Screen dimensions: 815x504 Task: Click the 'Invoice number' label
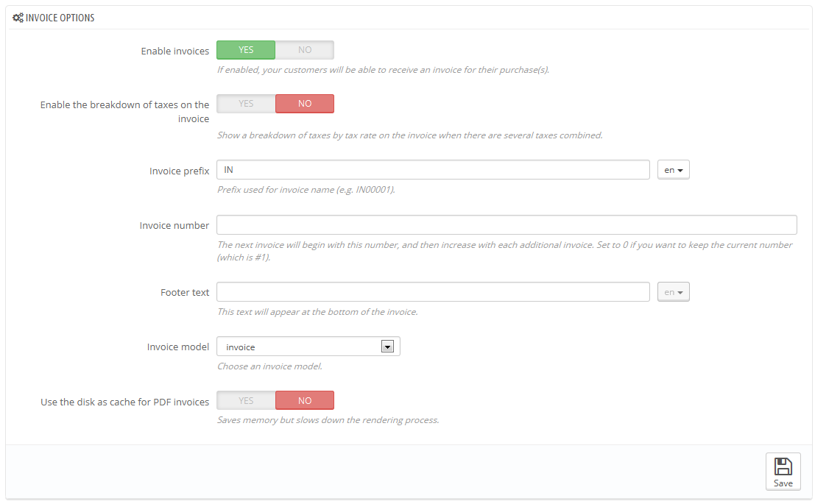174,225
